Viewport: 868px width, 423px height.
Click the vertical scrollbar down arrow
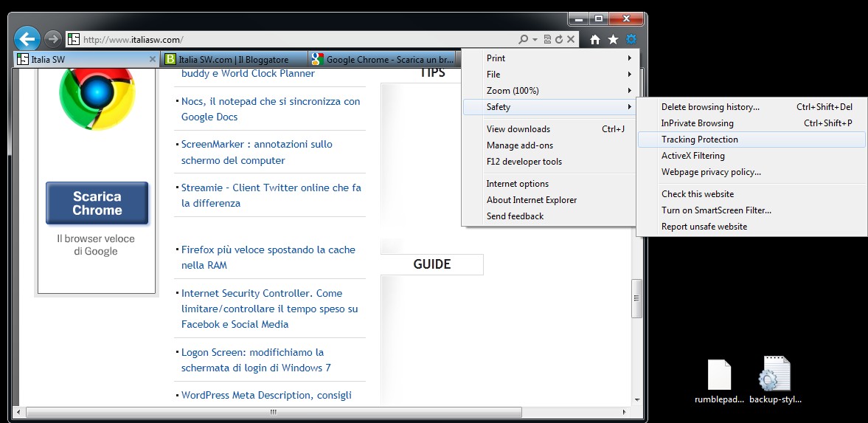pos(637,399)
